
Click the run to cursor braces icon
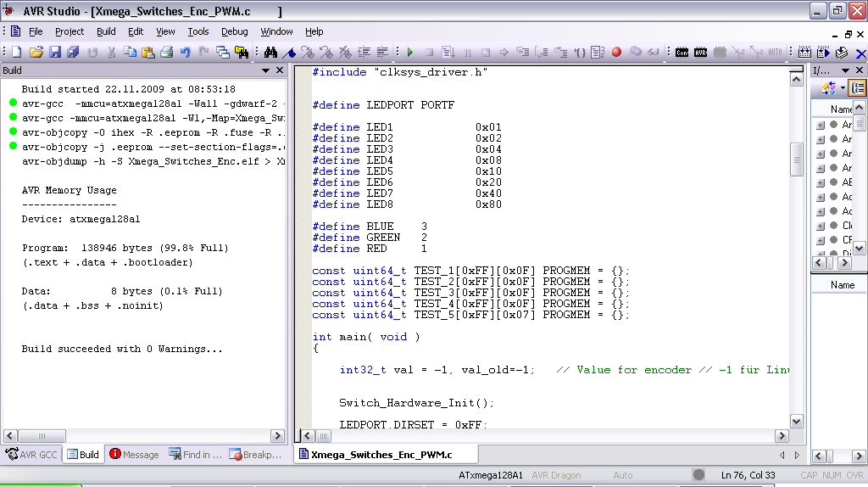point(580,52)
